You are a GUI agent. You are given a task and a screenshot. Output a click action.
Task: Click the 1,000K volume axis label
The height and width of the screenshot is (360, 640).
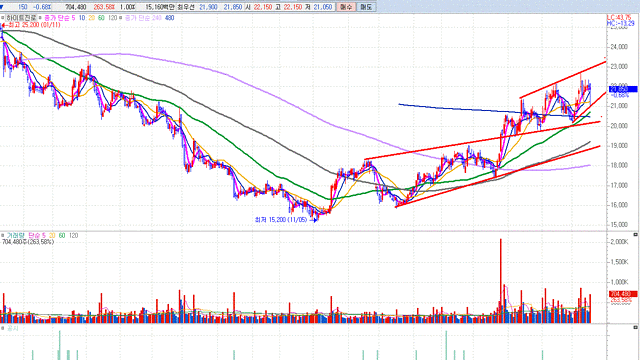(x=619, y=282)
